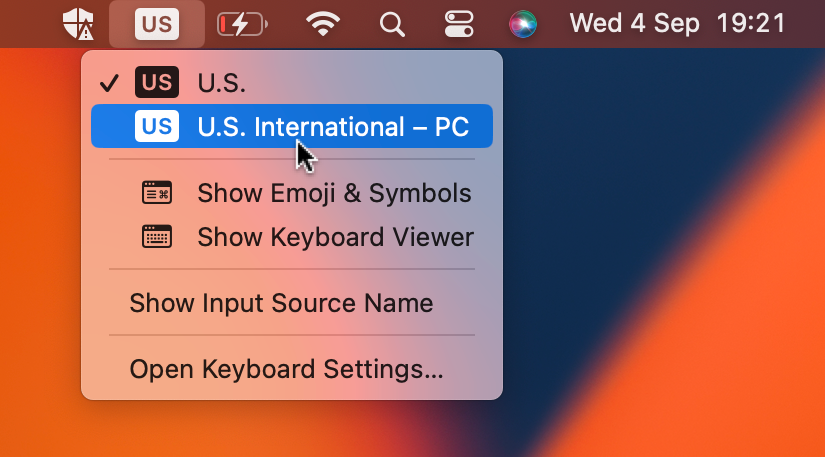Close the US input source menu bar item
This screenshot has height=457, width=825.
(x=157, y=24)
